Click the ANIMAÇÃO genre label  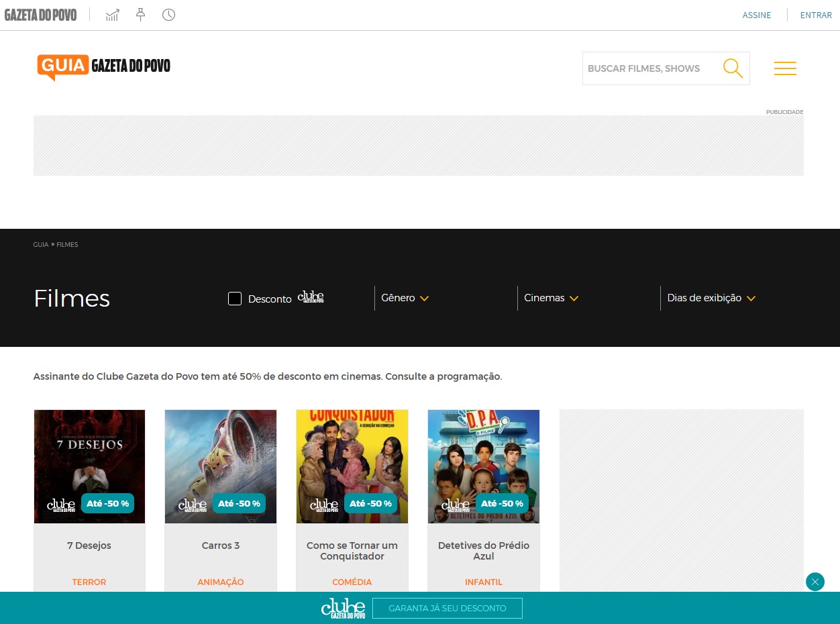point(221,582)
